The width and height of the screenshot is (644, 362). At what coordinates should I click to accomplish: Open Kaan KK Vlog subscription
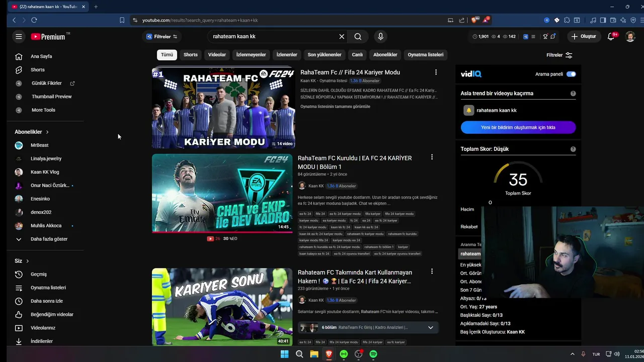coord(45,172)
